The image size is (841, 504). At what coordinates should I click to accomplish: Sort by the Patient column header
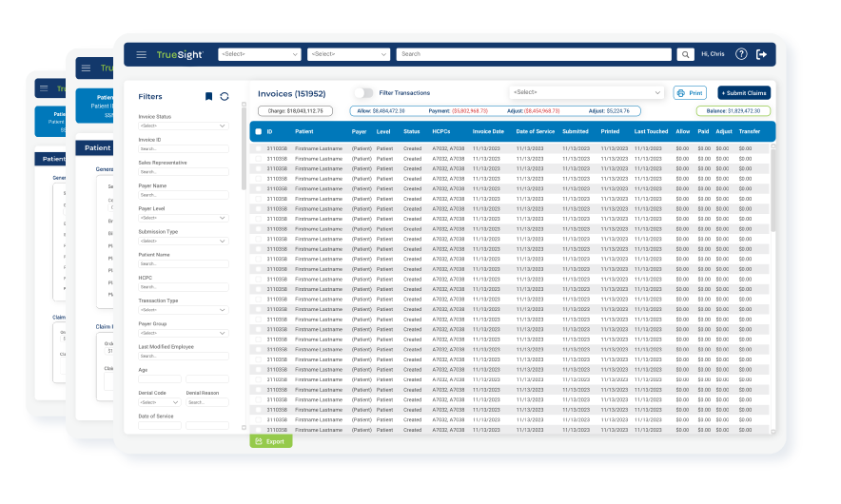(304, 131)
